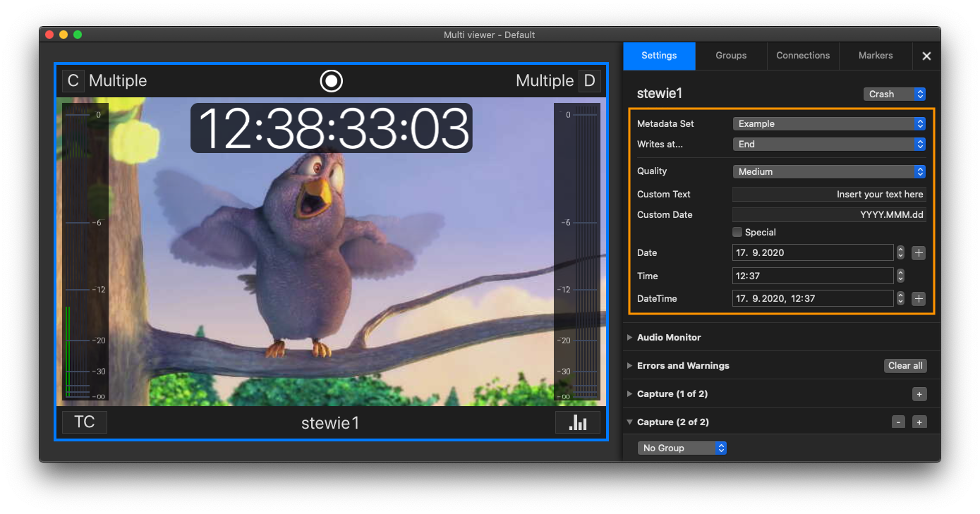980x514 pixels.
Task: Switch to the Settings tab
Action: [659, 56]
